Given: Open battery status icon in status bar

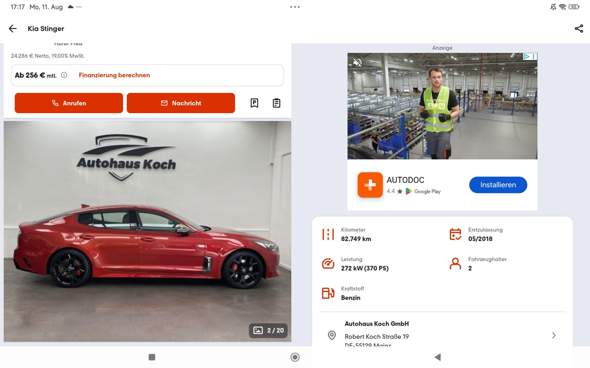Looking at the screenshot, I should pos(574,7).
